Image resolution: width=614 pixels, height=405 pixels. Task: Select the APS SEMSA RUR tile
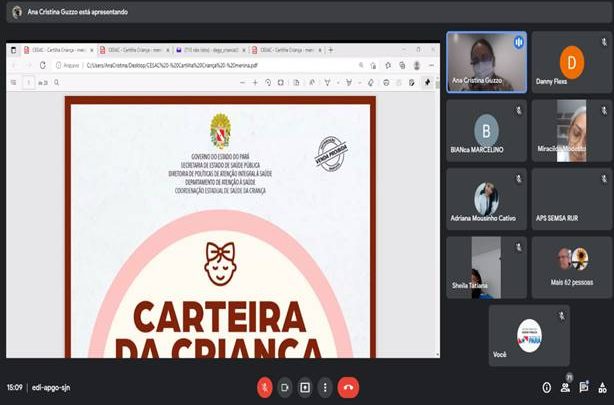(x=571, y=199)
